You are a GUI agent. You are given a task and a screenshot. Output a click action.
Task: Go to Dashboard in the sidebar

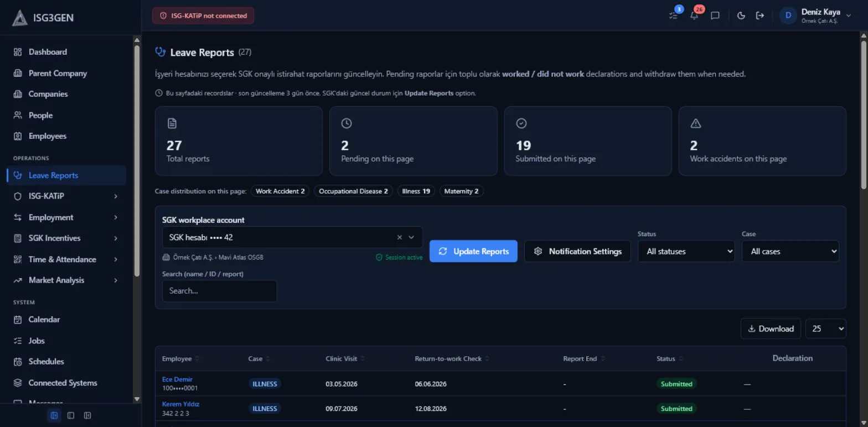66,52
